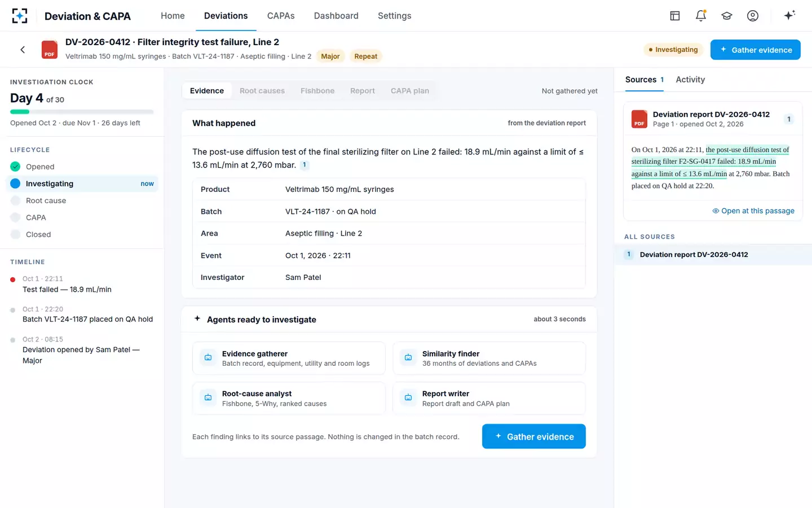Viewport: 812px width, 508px height.
Task: Go to the Home tab
Action: [173, 16]
